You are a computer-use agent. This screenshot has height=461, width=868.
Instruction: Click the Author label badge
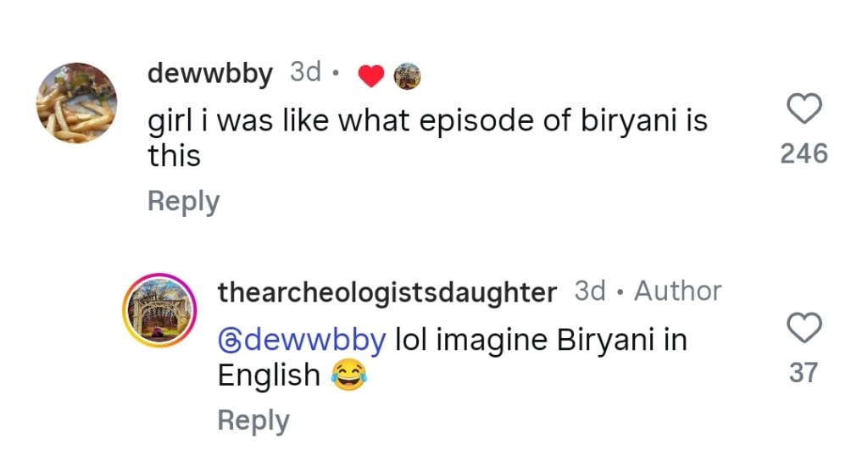677,292
